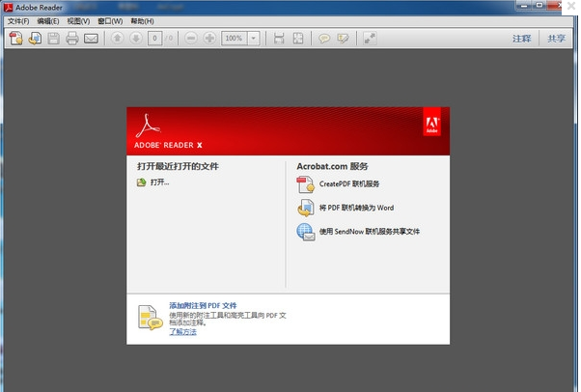The width and height of the screenshot is (581, 392).
Task: Click the 打开... open file link
Action: tap(159, 182)
